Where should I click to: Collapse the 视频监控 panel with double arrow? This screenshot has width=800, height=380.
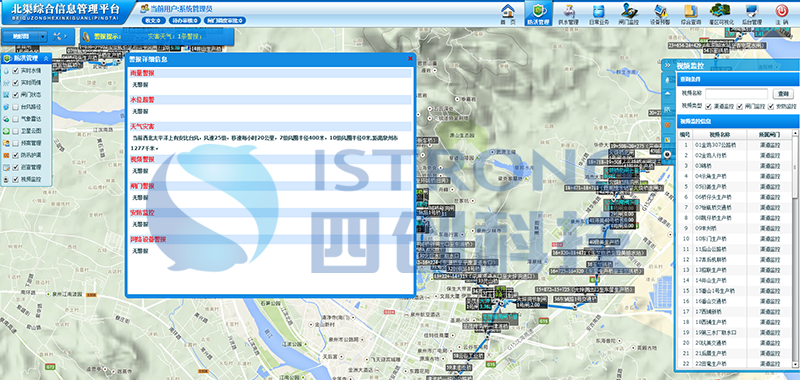coord(667,65)
